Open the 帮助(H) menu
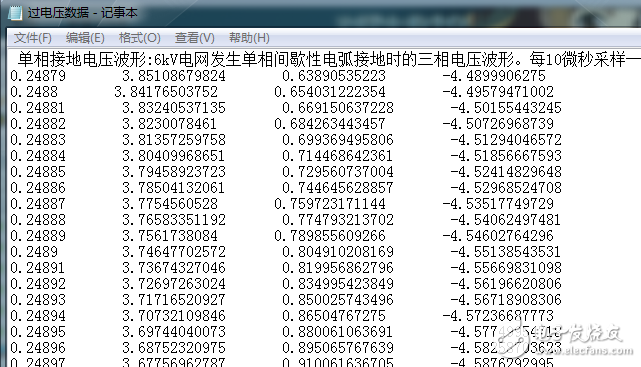Viewport: 641px width, 367px height. [x=249, y=38]
